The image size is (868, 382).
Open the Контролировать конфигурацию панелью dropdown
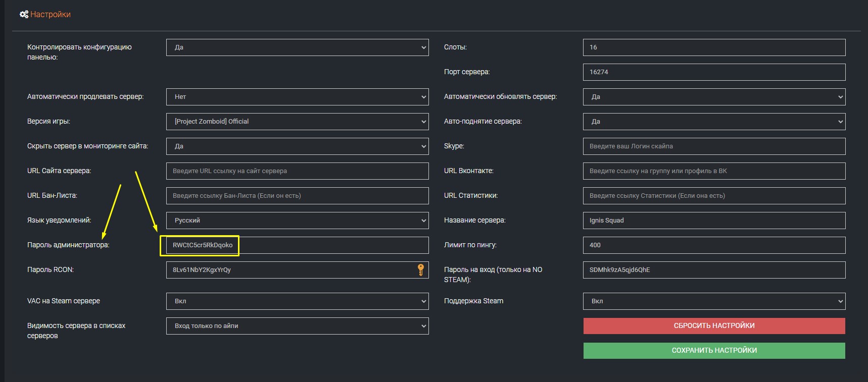(x=297, y=47)
